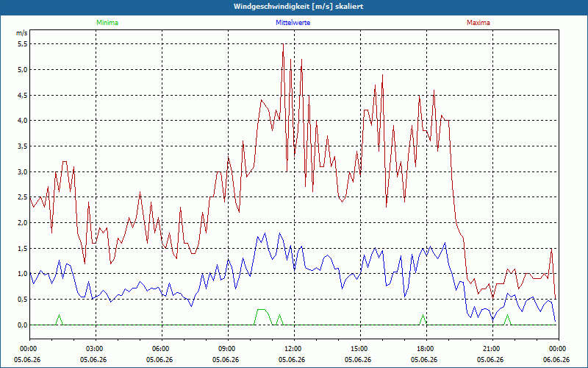Click the red Maxima legend label
Screen dimensions: 588x368
click(478, 23)
